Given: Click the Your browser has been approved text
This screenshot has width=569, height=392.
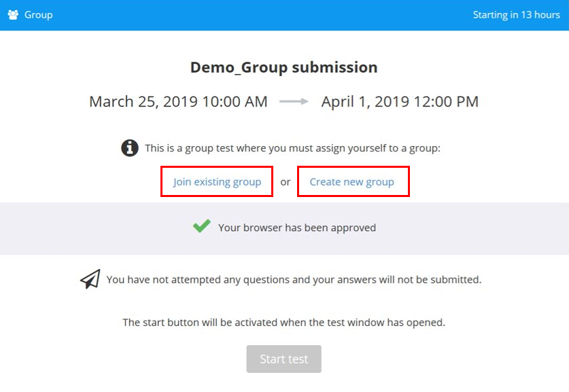Looking at the screenshot, I should coord(297,228).
